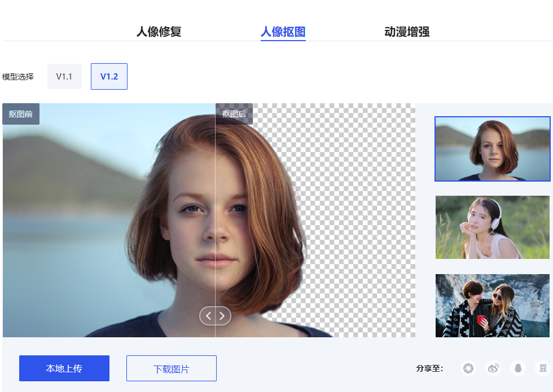
Task: Click the QQ penguin share icon
Action: pyautogui.click(x=518, y=368)
